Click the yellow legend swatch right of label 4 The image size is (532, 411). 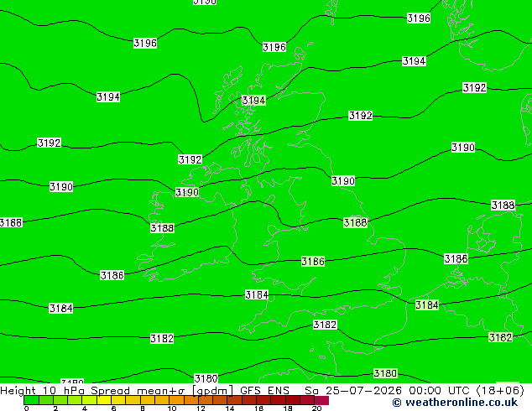tap(104, 400)
